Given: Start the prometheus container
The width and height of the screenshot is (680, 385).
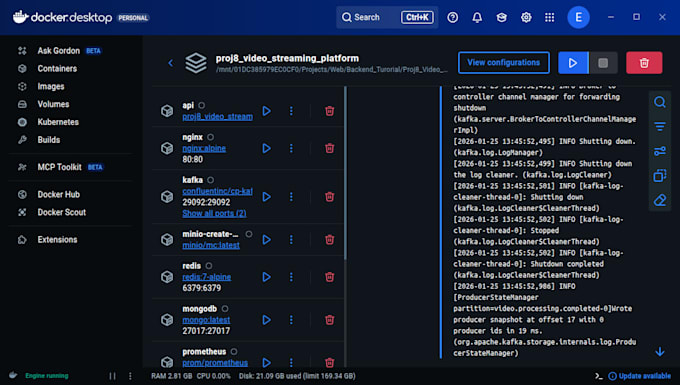Looking at the screenshot, I should [x=266, y=362].
